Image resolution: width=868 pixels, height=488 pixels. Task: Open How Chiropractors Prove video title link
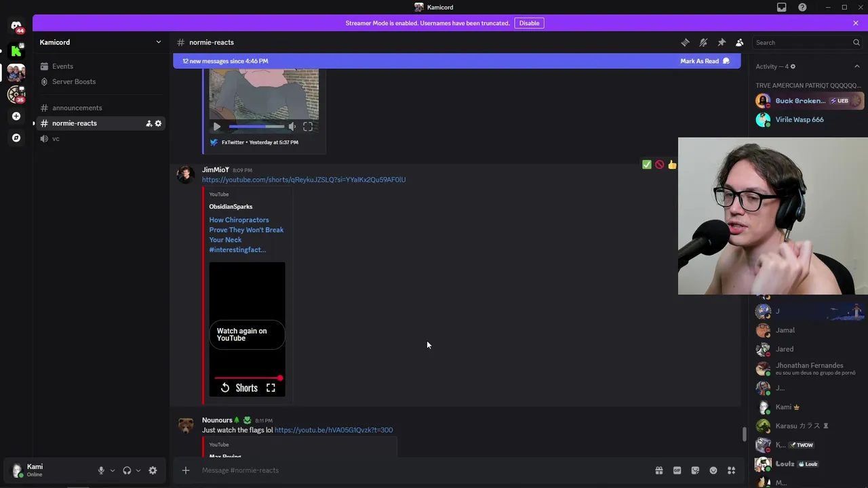click(x=246, y=235)
